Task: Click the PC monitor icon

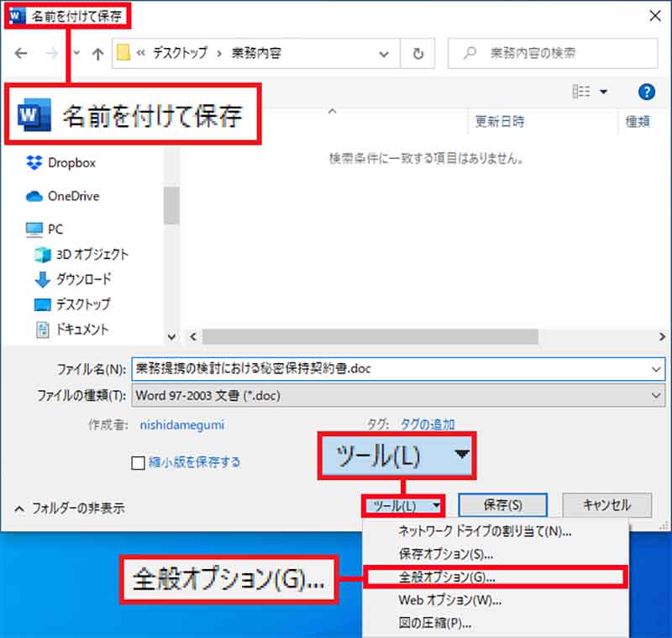Action: pyautogui.click(x=34, y=229)
